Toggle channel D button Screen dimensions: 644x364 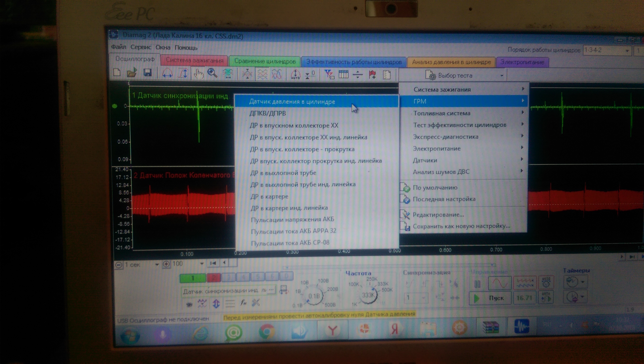pyautogui.click(x=286, y=276)
